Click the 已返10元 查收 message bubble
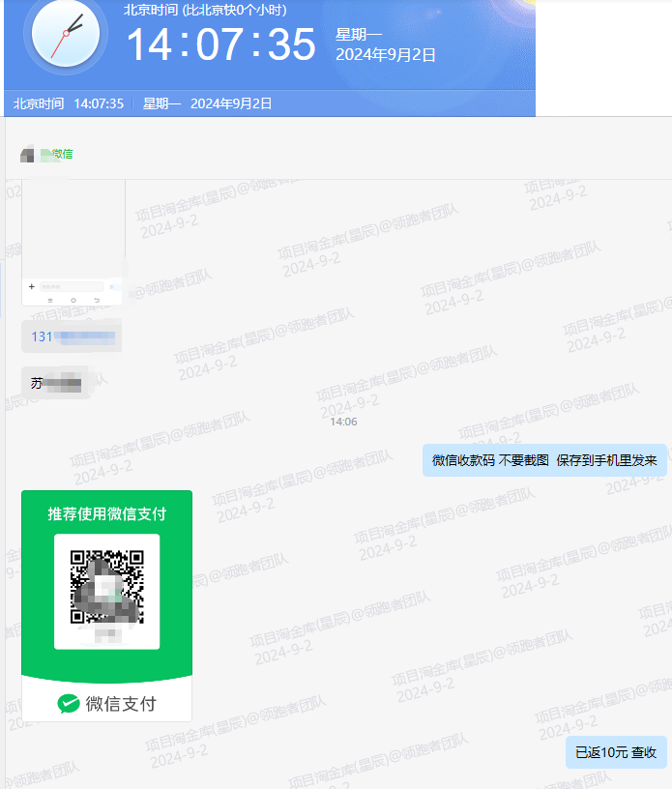 [x=616, y=752]
